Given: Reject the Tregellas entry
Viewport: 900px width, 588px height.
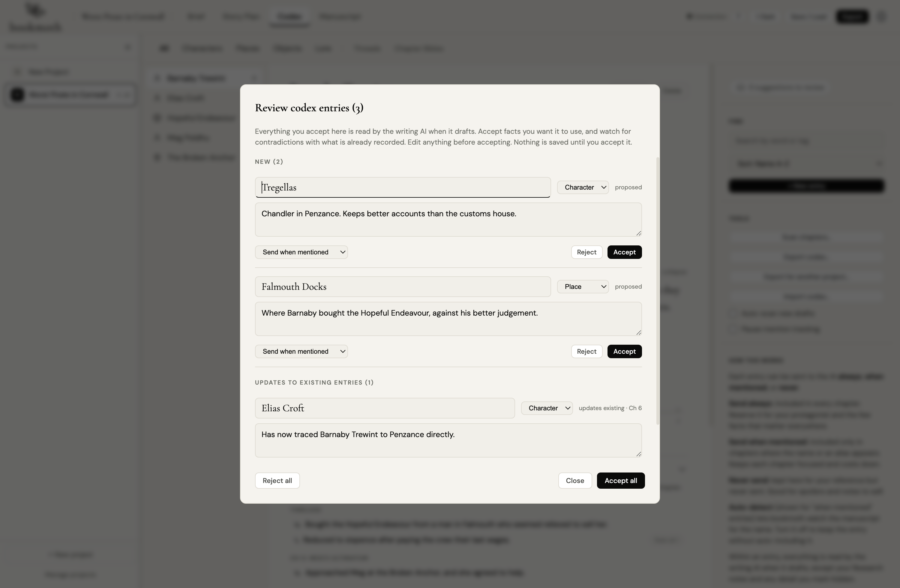Looking at the screenshot, I should pos(586,252).
